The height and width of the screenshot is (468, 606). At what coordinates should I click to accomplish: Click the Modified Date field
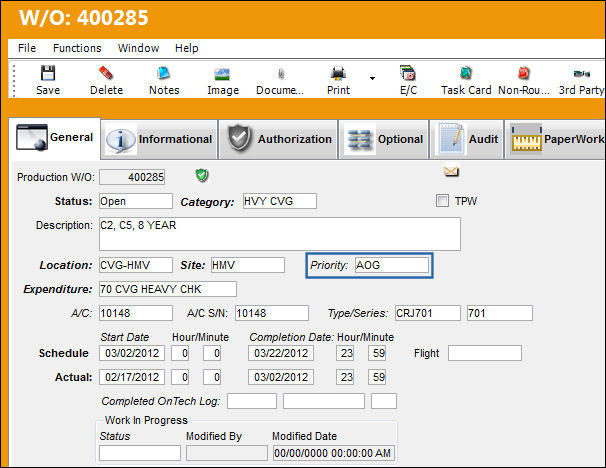tap(334, 453)
